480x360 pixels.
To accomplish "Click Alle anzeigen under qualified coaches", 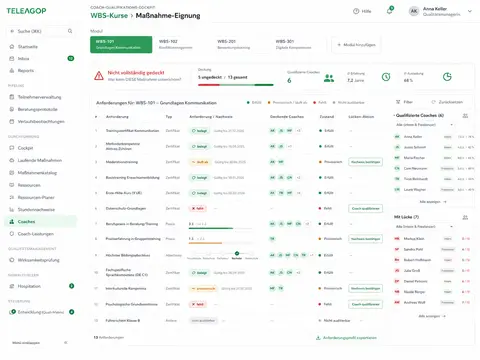I will (x=433, y=202).
